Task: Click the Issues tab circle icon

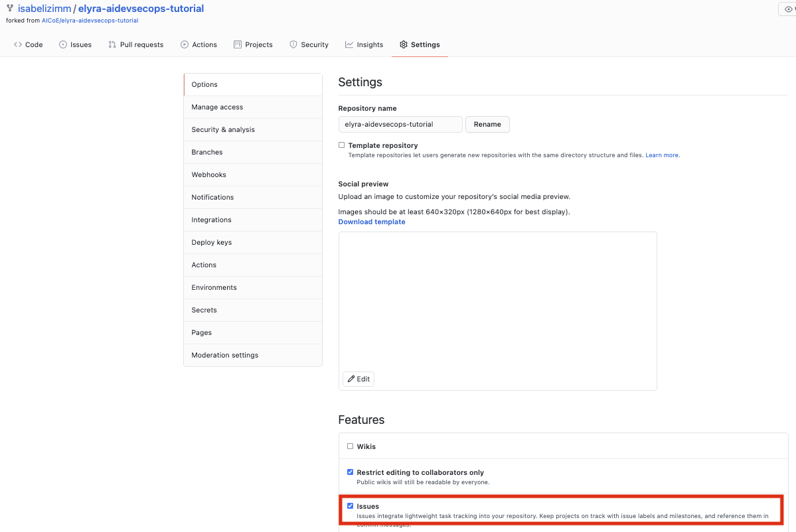Action: 63,44
